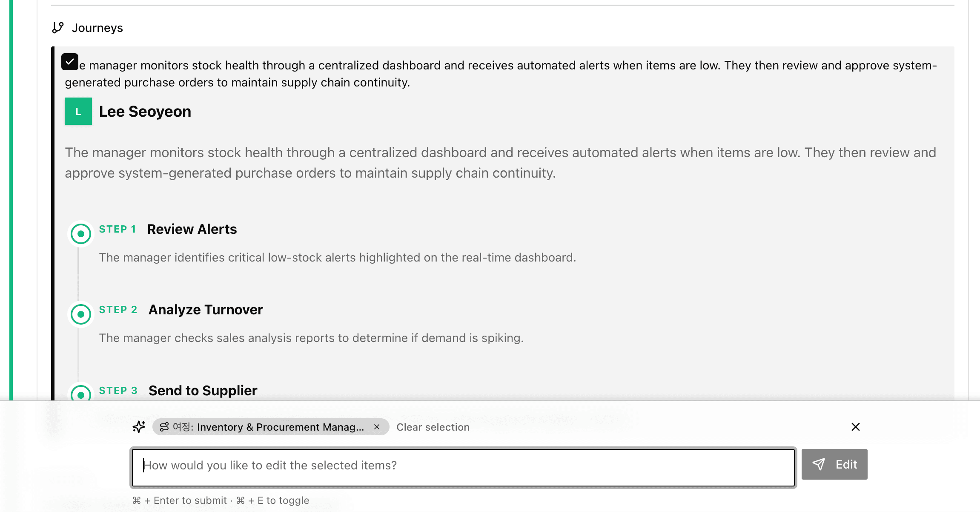Click the AI sparkle icon in the edit bar
980x512 pixels.
tap(138, 427)
